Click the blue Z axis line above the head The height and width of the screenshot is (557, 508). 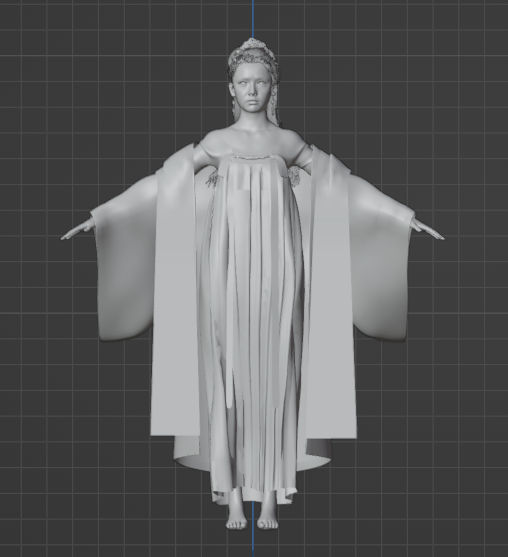(253, 18)
